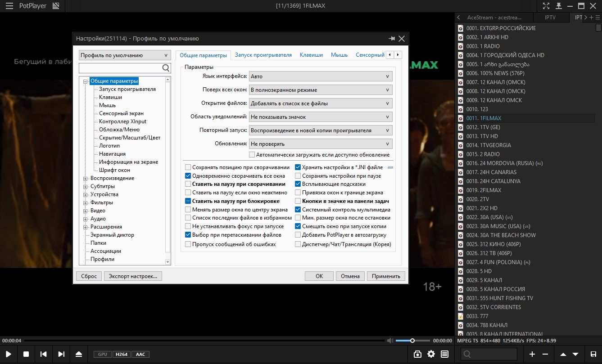Expand the 'Воспроизведение' tree node
602x364 pixels.
click(86, 179)
